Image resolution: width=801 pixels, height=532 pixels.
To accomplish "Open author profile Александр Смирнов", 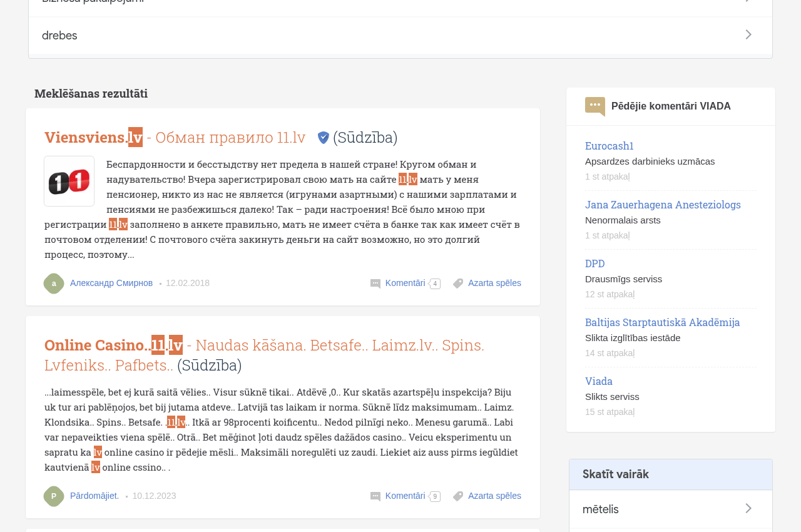I will (x=111, y=283).
